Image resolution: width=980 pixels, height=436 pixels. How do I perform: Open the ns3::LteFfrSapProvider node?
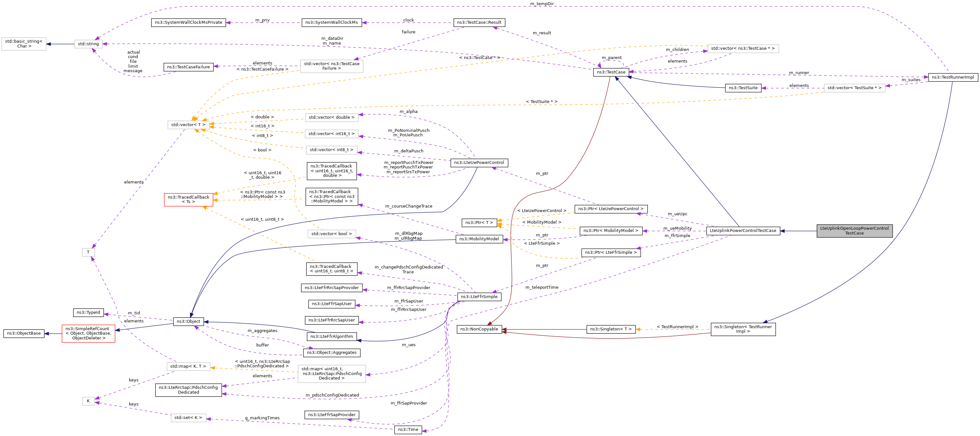coord(331,415)
